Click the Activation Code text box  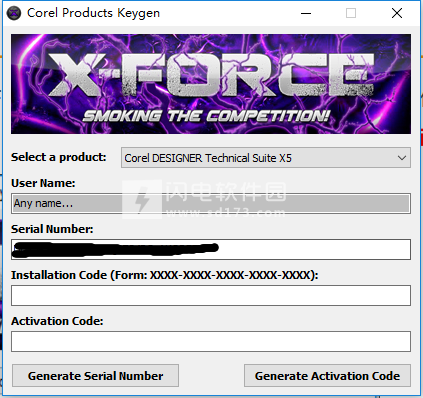211,341
